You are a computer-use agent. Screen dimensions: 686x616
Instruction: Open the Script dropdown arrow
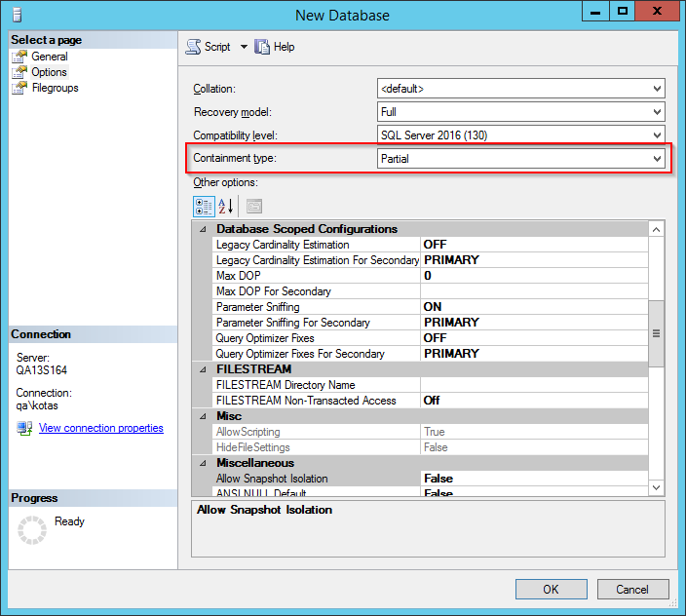click(x=244, y=47)
